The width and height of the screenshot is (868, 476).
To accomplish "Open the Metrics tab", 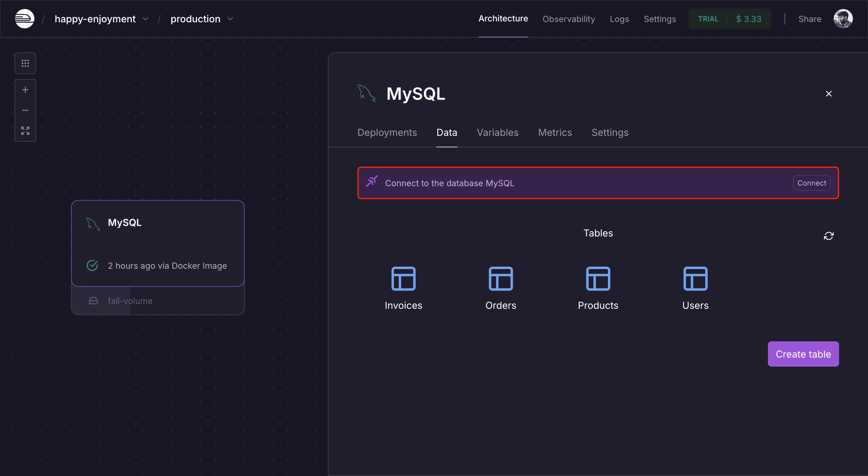I will pos(555,132).
